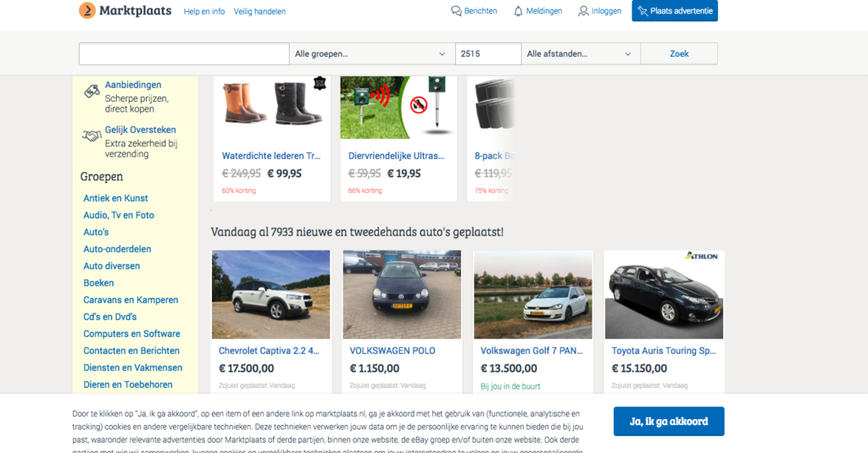Click the € 15.150,00 Toyota price
Screen dimensions: 868x453
(x=639, y=368)
